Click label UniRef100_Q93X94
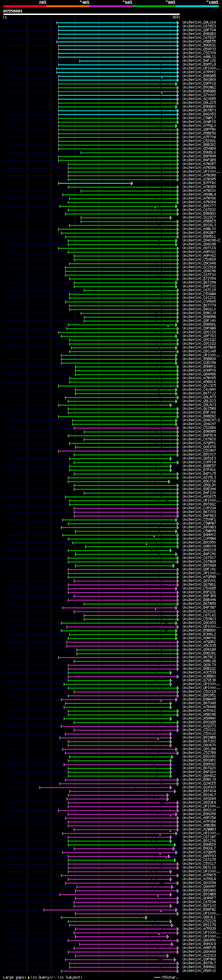The image size is (222, 980). (x=199, y=883)
